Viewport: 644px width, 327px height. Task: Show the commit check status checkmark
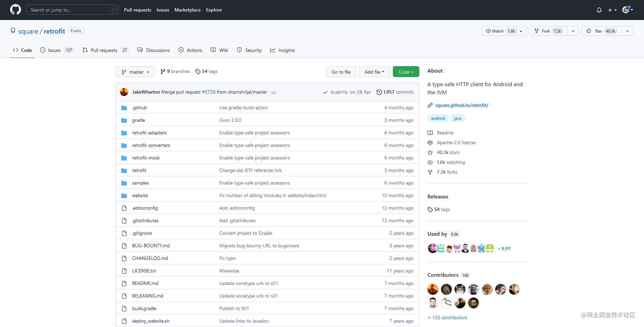[325, 92]
